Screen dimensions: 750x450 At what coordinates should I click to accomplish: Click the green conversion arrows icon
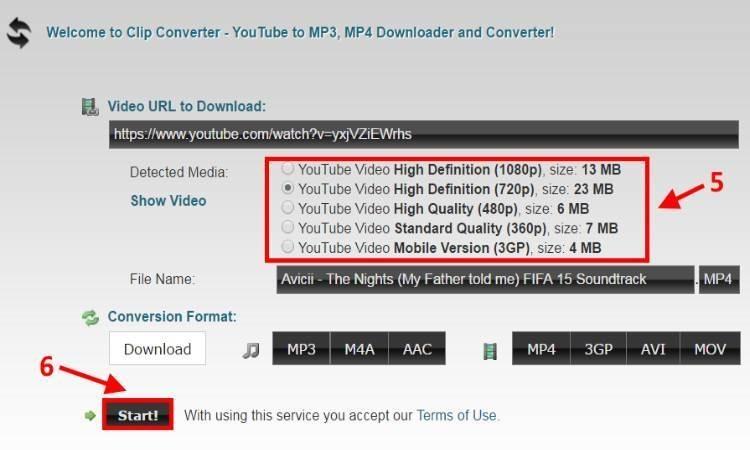90,317
